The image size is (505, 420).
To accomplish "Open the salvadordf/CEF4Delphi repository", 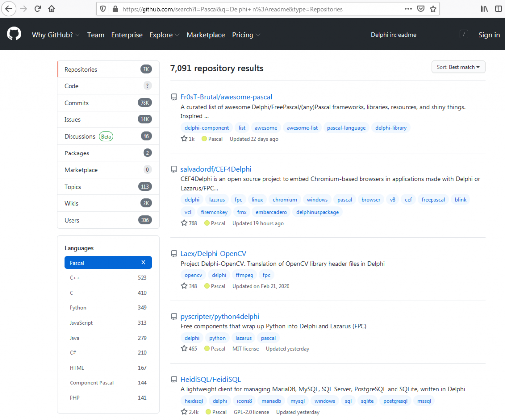I will (x=216, y=169).
